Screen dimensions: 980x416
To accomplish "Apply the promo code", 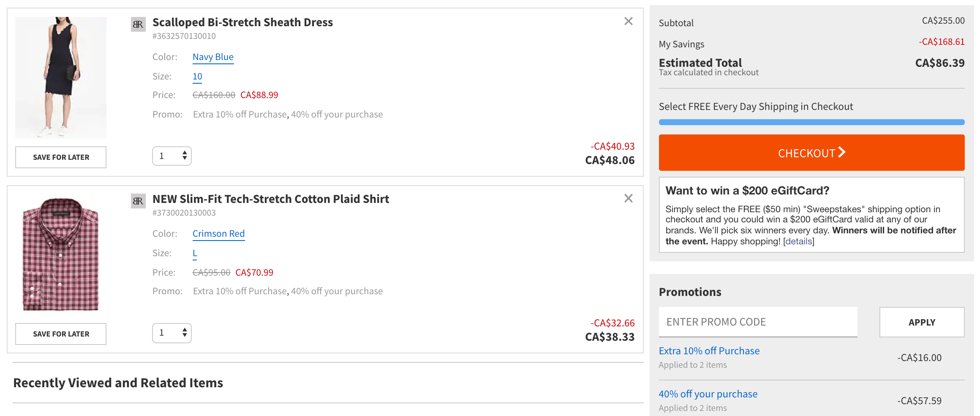I will (922, 322).
